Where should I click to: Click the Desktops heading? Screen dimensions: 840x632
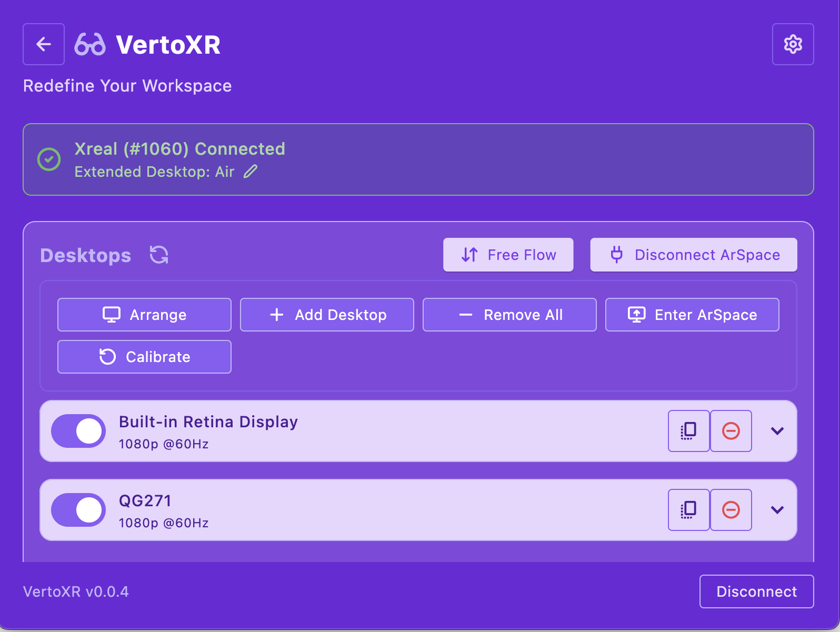tap(85, 255)
